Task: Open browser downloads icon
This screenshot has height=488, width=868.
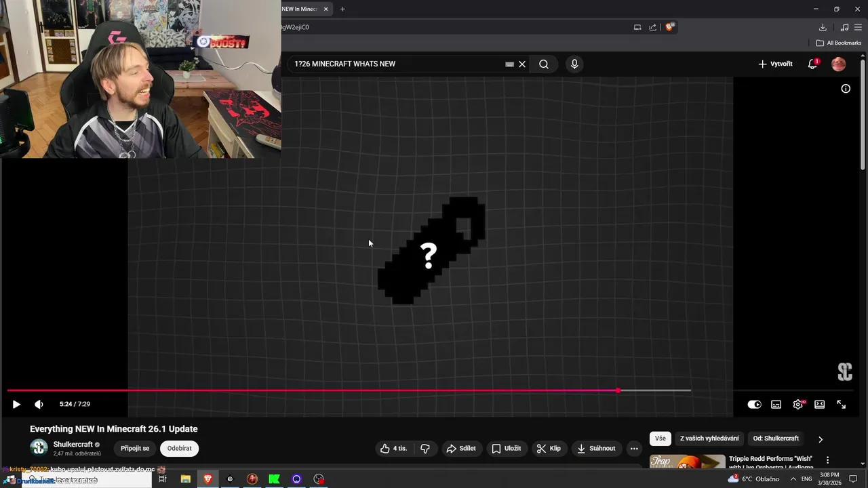Action: click(823, 27)
